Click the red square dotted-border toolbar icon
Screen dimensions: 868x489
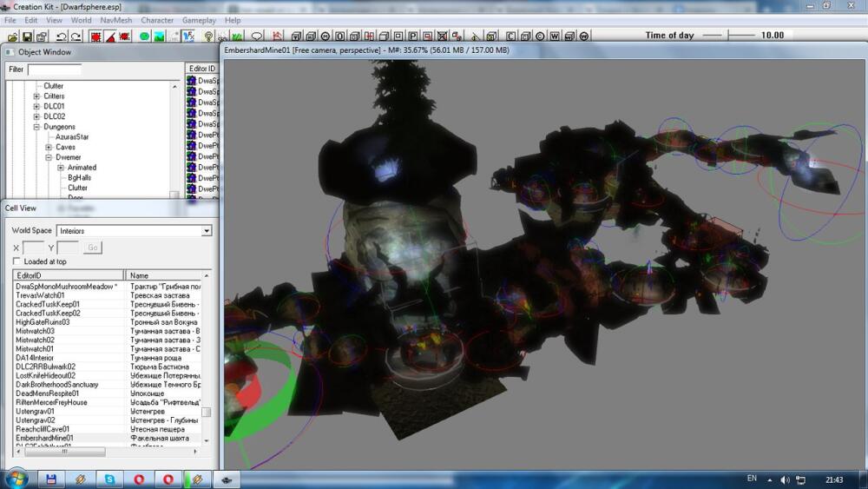[95, 36]
